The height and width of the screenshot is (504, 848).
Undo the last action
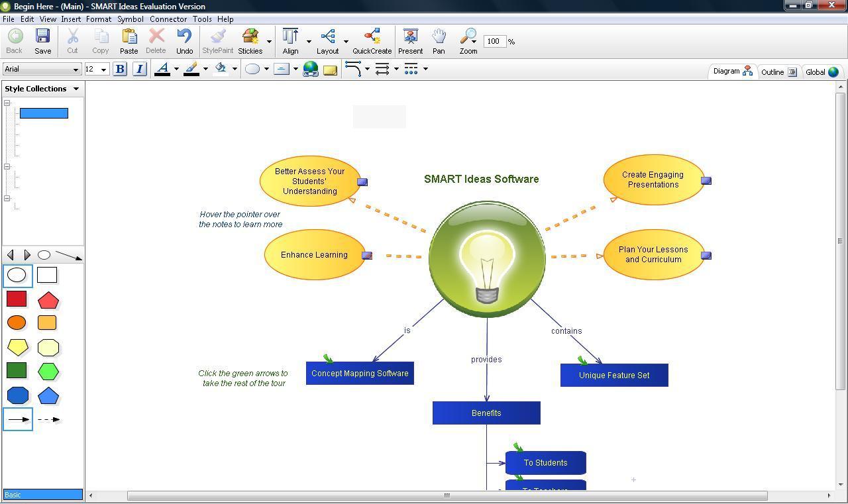[x=185, y=41]
